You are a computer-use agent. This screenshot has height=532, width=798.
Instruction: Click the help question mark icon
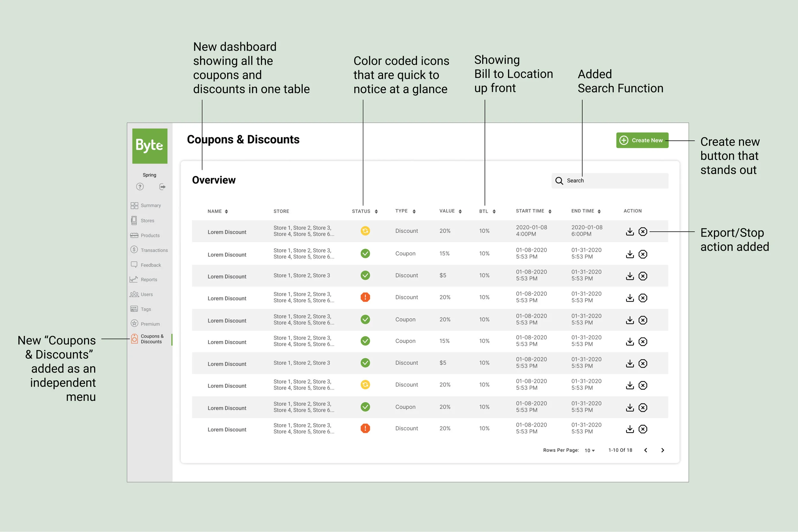click(x=140, y=187)
